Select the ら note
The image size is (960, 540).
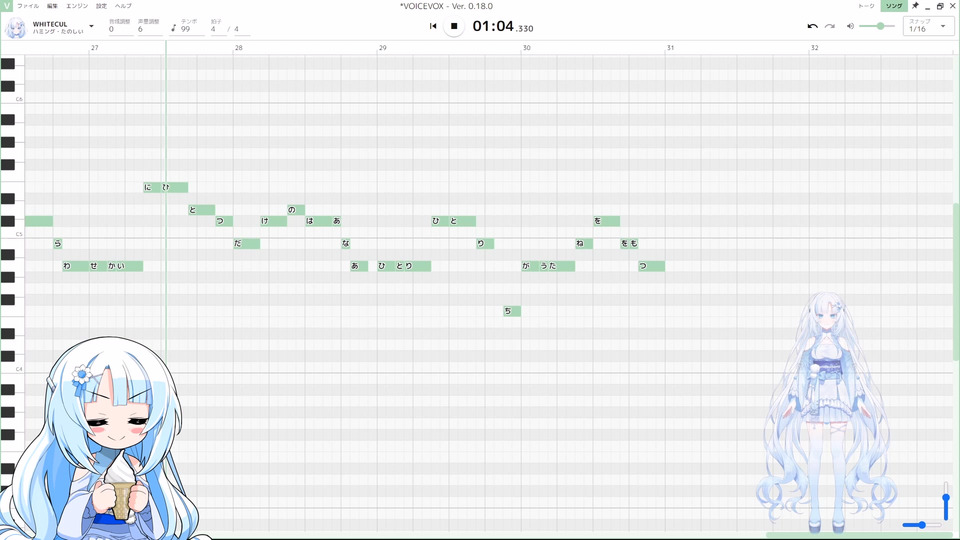pyautogui.click(x=58, y=244)
